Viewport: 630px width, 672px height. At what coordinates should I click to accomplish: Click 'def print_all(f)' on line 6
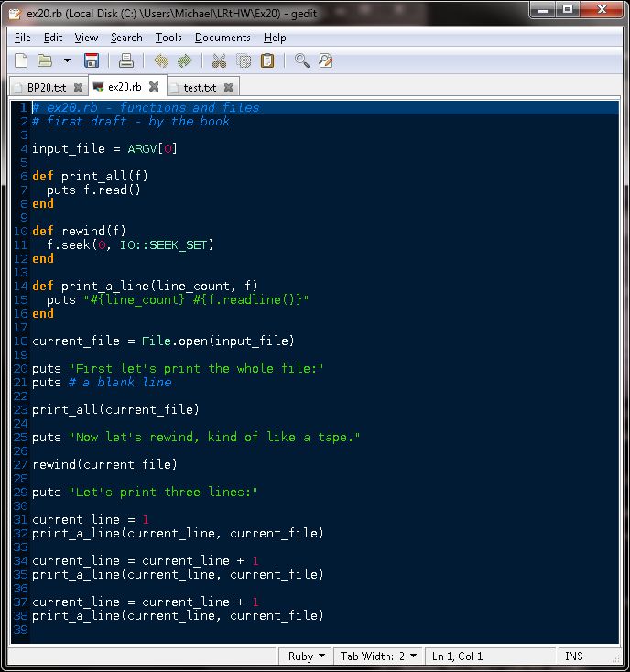90,176
